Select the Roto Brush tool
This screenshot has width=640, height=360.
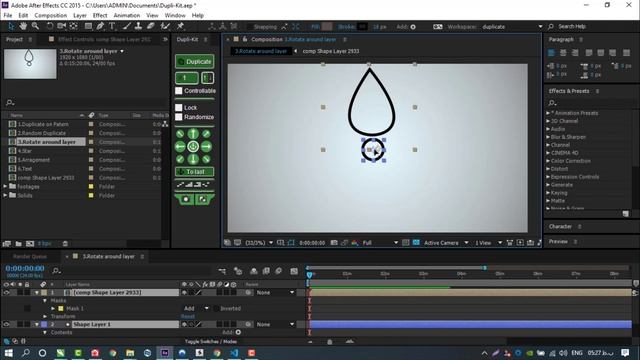165,26
